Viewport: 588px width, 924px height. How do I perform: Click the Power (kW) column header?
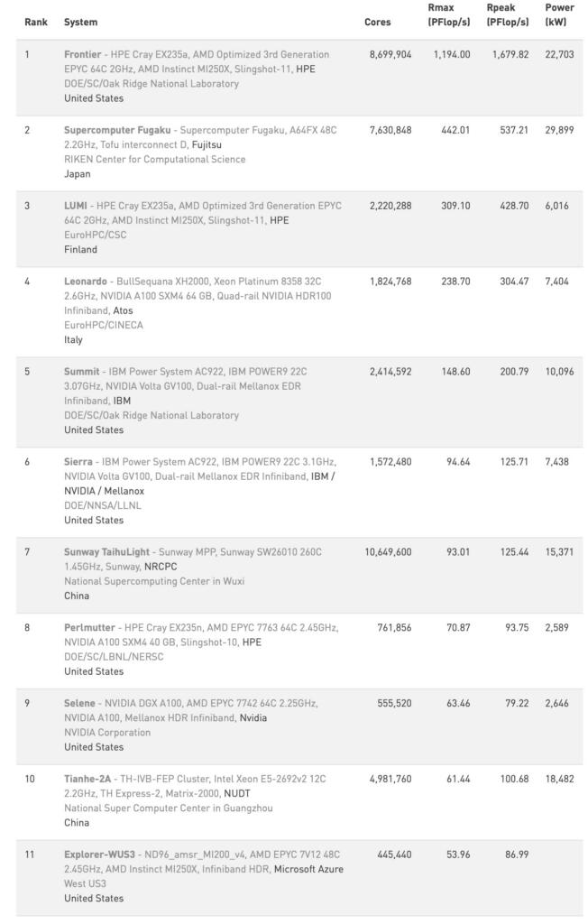coord(559,14)
